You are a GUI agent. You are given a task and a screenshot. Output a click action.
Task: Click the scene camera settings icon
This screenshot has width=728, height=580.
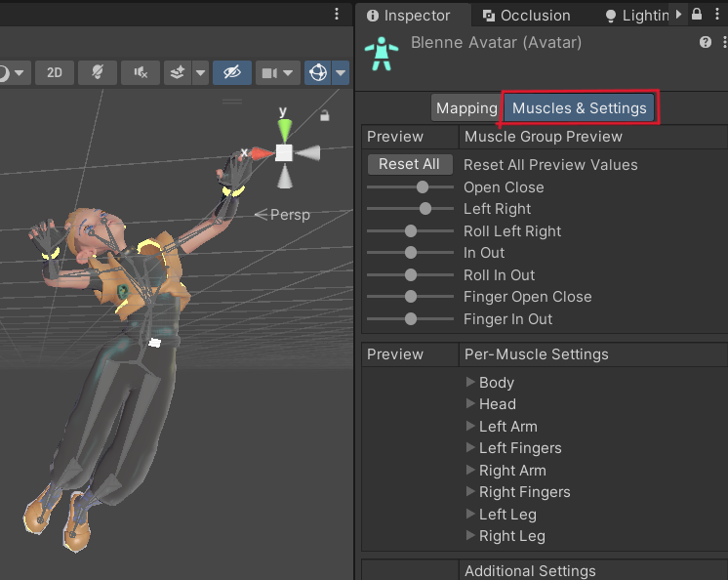pos(270,72)
